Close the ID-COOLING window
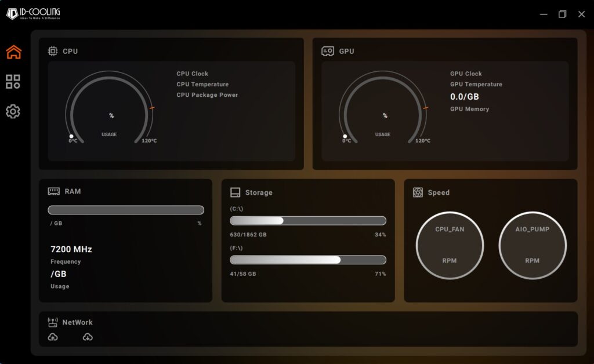Viewport: 594px width, 364px height. [x=581, y=14]
